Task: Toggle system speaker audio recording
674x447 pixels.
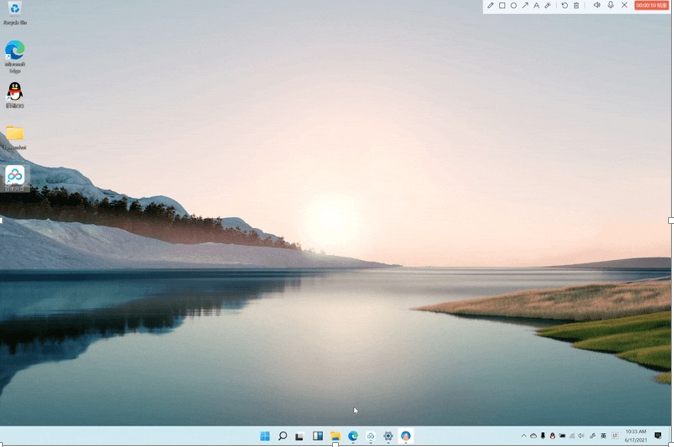Action: point(597,6)
